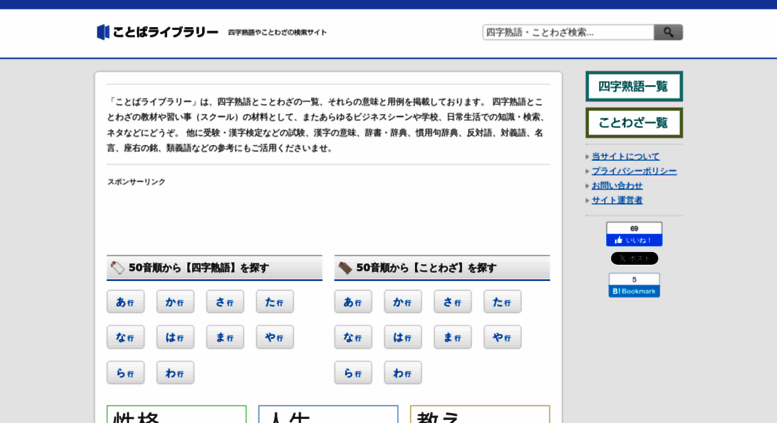Image resolution: width=777 pixels, height=423 pixels.
Task: Select な行 under ことわざ
Action: tap(353, 337)
